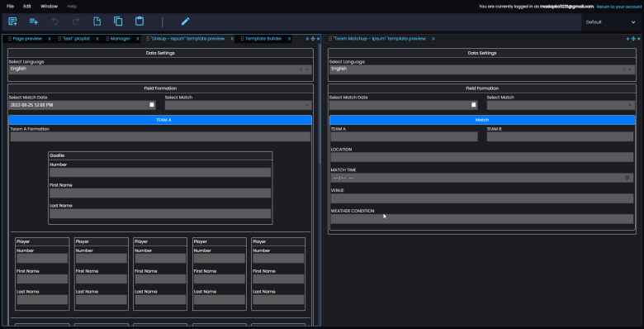
Task: Click the blue TEAM A header bar
Action: (160, 120)
